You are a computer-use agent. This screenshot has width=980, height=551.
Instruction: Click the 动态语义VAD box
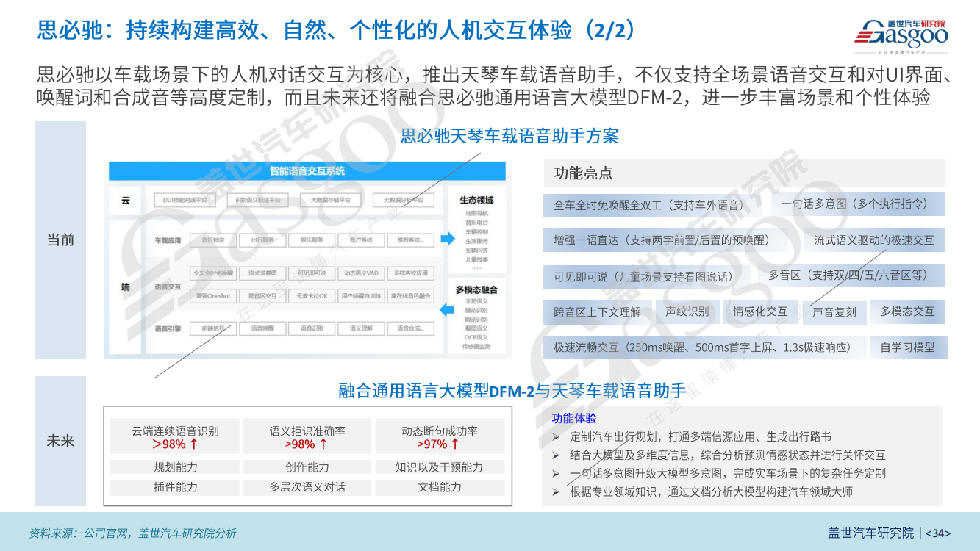click(361, 273)
